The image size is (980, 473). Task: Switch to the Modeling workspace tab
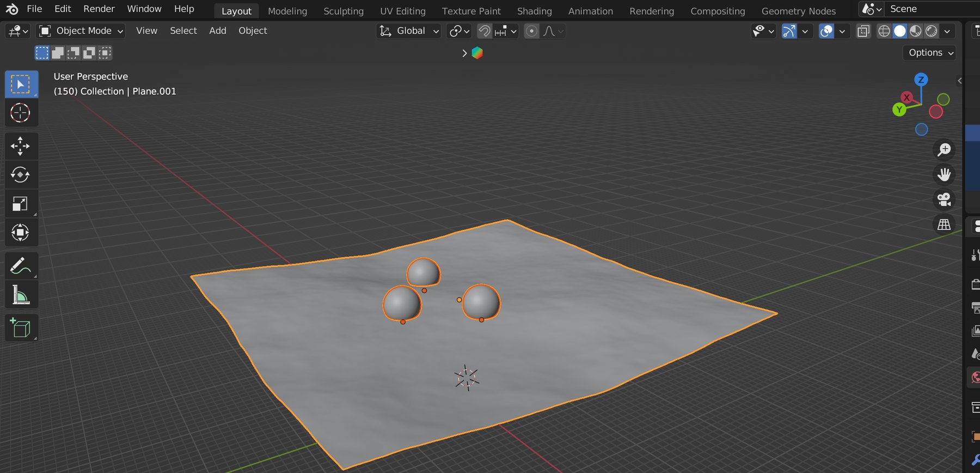287,11
